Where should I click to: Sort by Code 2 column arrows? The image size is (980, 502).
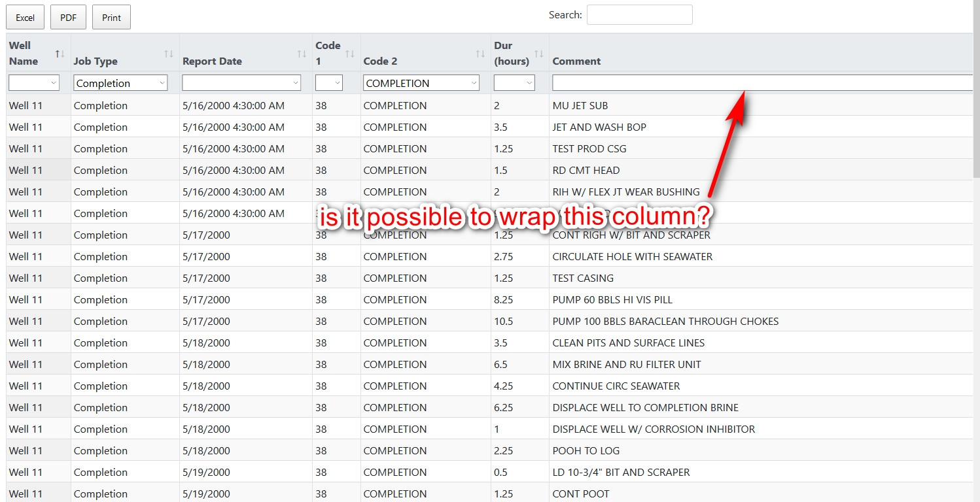480,54
